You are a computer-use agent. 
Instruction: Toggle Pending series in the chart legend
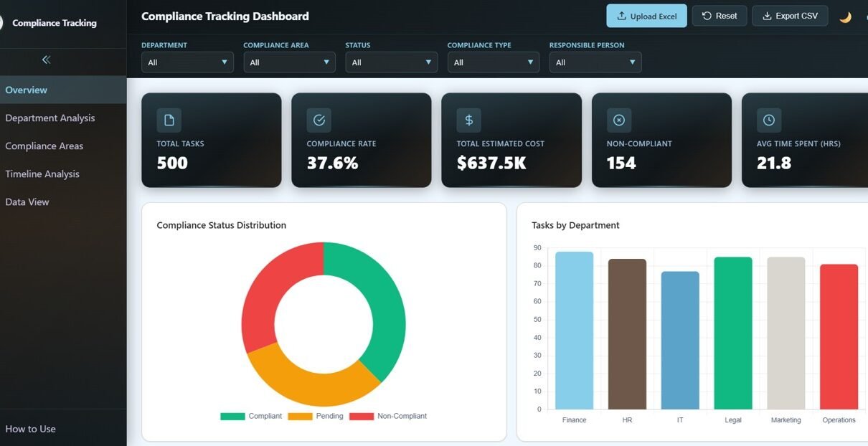click(x=316, y=416)
